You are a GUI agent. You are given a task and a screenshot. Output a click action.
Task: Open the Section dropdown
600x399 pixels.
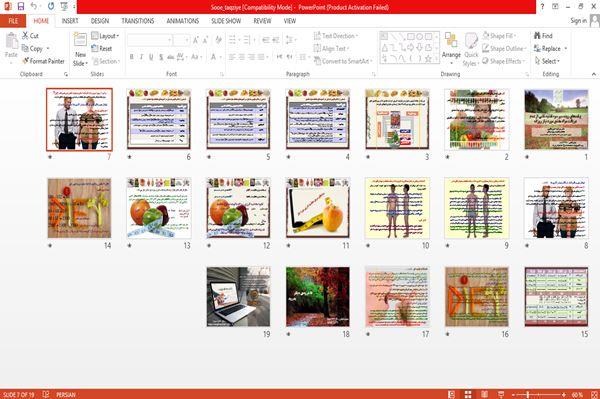106,61
